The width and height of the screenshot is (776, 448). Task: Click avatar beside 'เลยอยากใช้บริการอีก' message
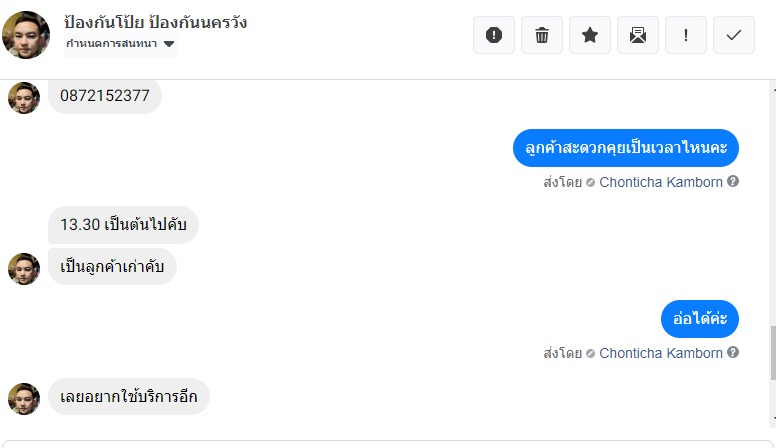24,398
